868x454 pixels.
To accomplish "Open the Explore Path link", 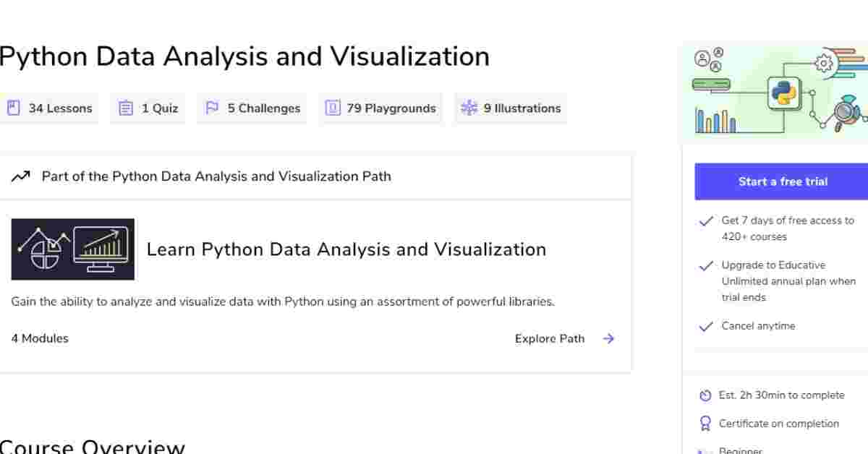I will tap(550, 338).
